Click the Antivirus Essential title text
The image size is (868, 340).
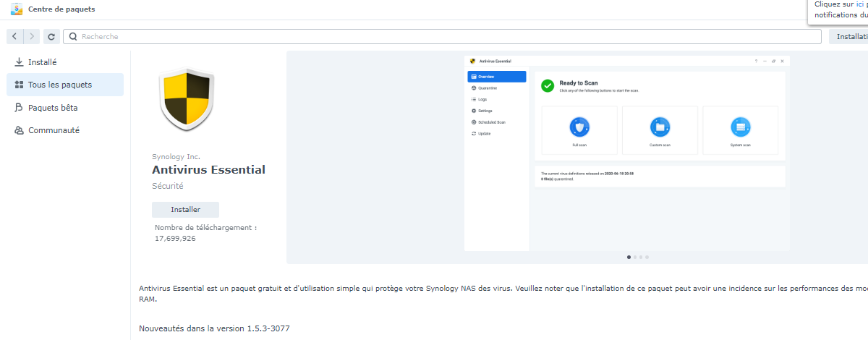208,170
